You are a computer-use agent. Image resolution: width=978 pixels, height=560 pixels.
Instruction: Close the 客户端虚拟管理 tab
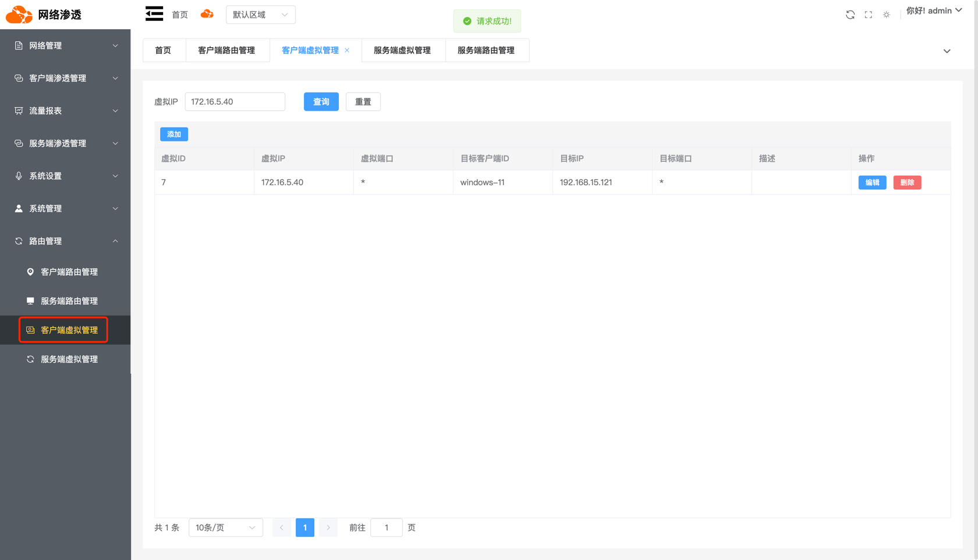coord(347,50)
